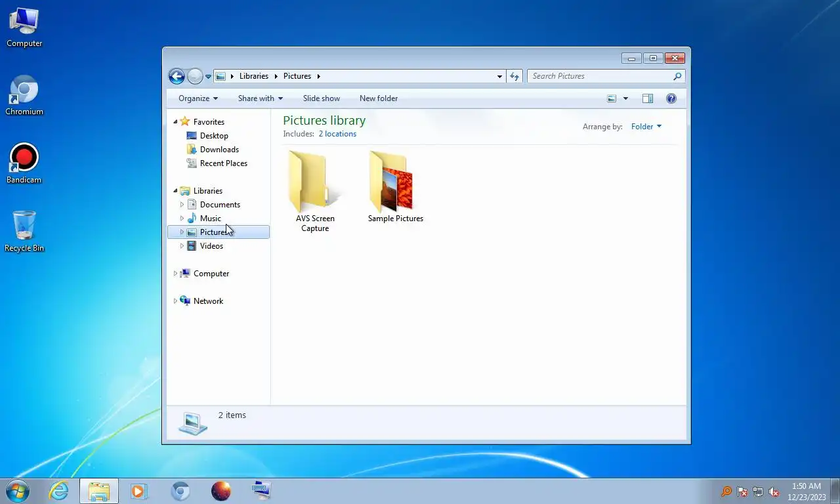Open the address bar history dropdown

(499, 76)
